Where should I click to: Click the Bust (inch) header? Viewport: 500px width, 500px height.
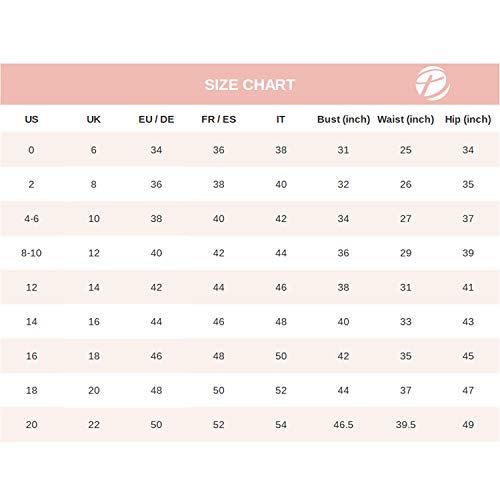pyautogui.click(x=344, y=119)
